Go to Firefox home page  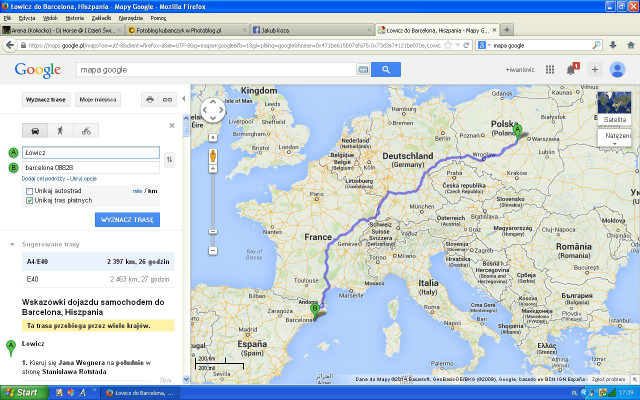(631, 45)
